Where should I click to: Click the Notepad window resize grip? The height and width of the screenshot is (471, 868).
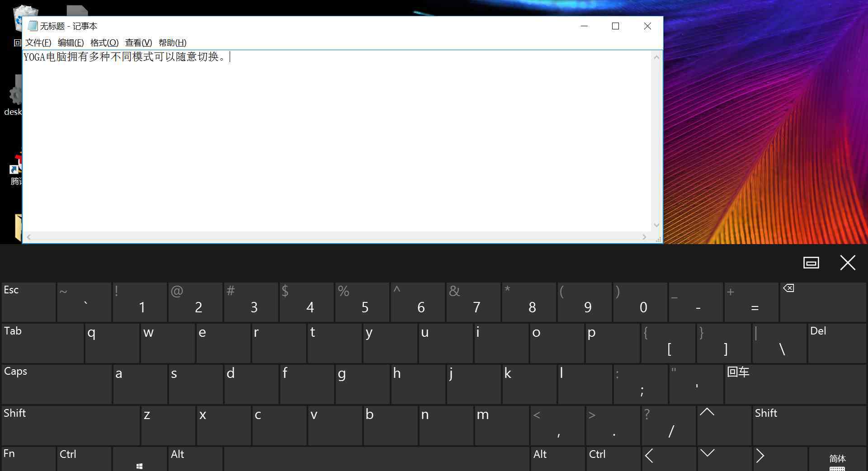(658, 239)
